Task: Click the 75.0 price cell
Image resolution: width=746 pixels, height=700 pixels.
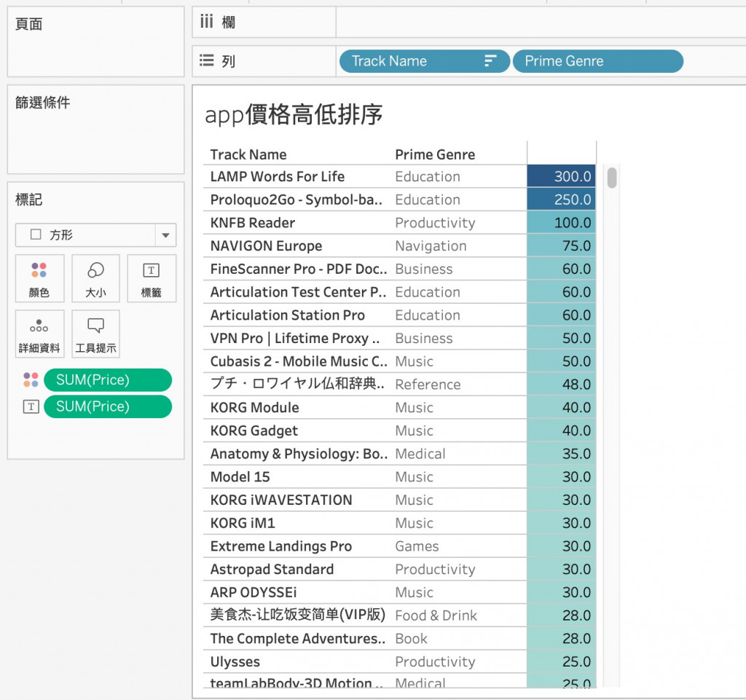Action: tap(562, 246)
